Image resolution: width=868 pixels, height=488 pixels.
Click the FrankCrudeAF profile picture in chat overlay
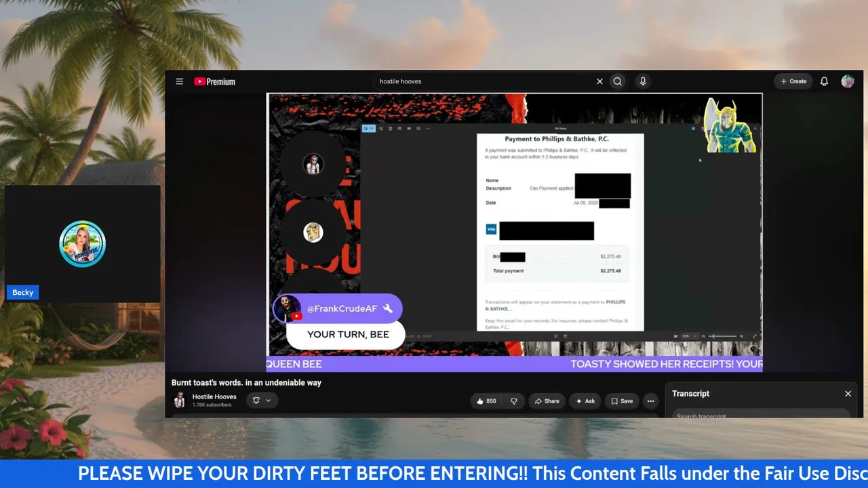pos(288,308)
